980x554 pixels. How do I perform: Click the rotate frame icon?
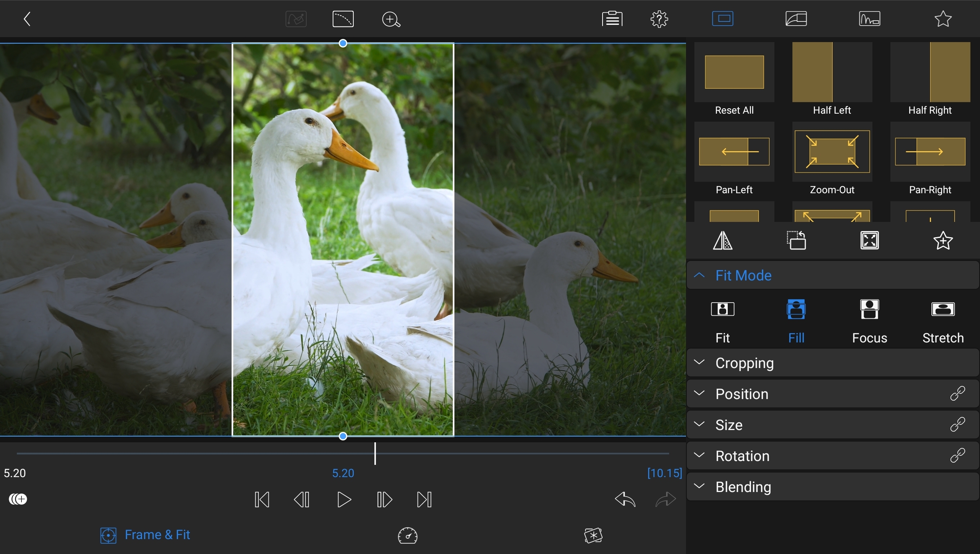click(796, 241)
